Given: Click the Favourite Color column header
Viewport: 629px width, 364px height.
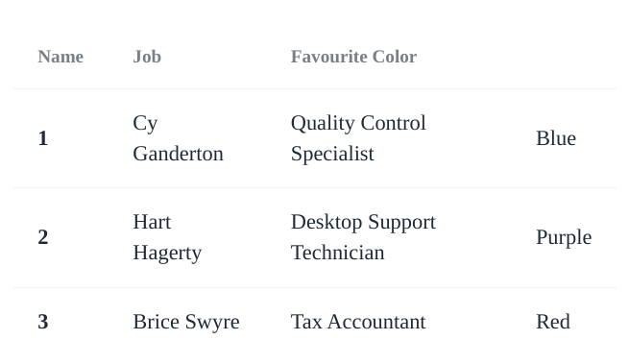Looking at the screenshot, I should (353, 57).
